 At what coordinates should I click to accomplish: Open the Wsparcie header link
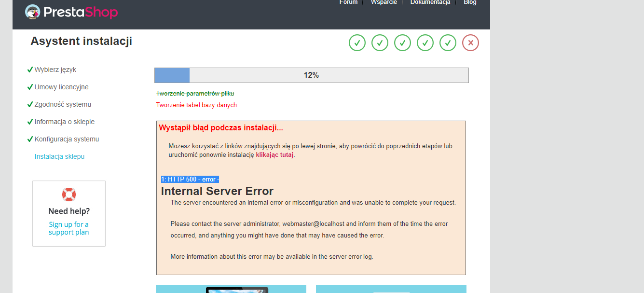(x=384, y=2)
